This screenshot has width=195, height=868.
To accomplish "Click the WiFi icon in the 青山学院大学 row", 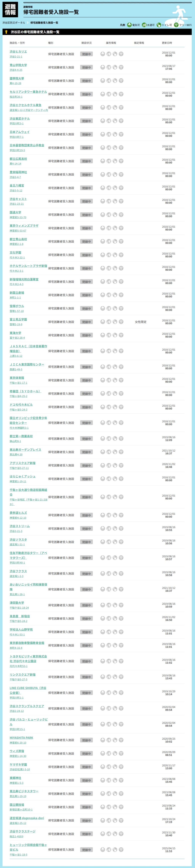I will coord(121,67).
